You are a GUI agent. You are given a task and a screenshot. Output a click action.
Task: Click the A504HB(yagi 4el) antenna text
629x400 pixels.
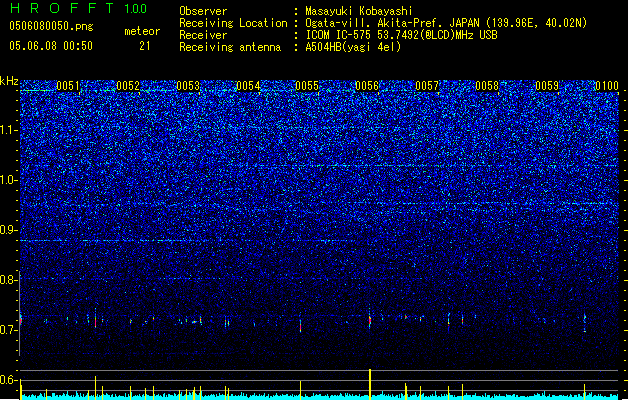coord(353,47)
